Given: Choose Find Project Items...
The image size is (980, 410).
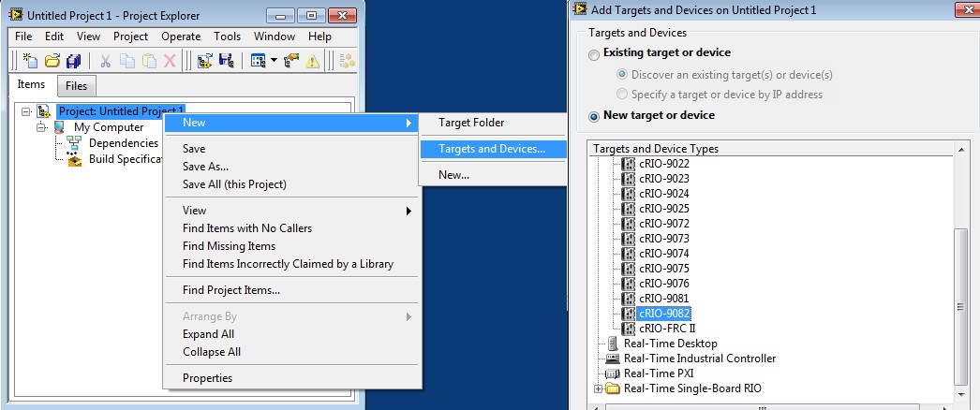Looking at the screenshot, I should point(290,290).
